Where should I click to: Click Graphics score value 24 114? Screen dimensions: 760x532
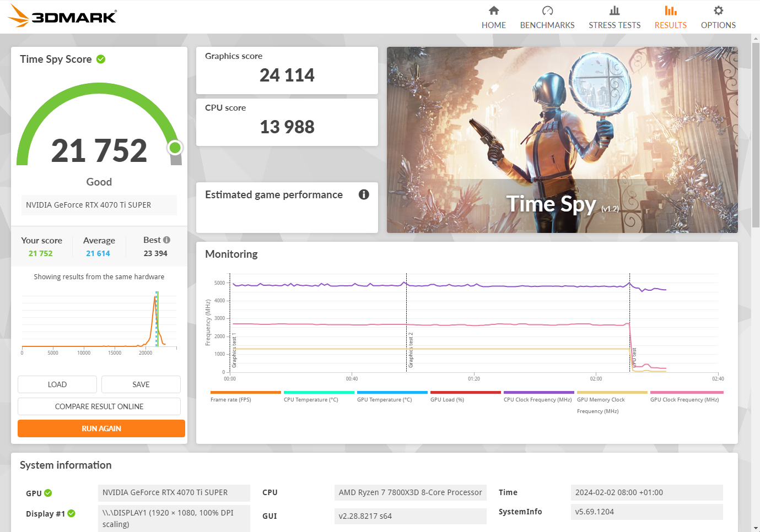tap(287, 75)
